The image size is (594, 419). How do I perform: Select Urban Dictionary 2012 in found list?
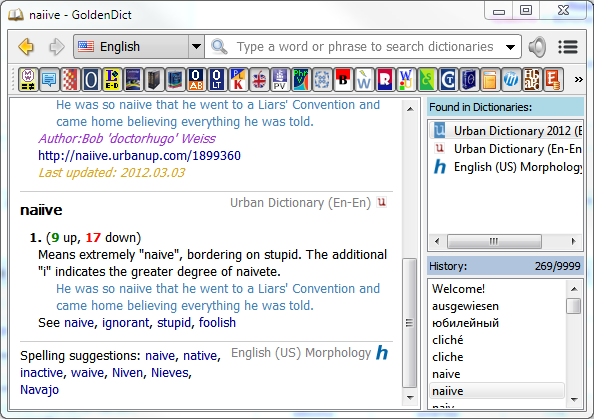coord(506,131)
